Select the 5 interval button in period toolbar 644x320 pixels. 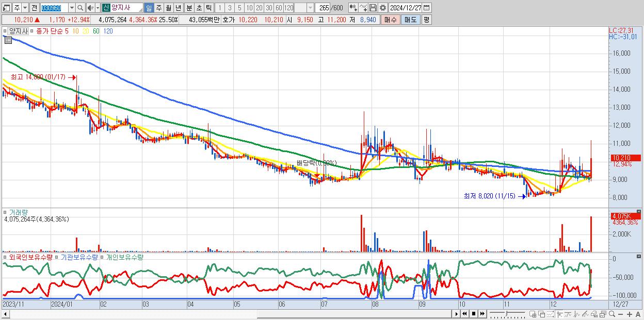[239, 8]
